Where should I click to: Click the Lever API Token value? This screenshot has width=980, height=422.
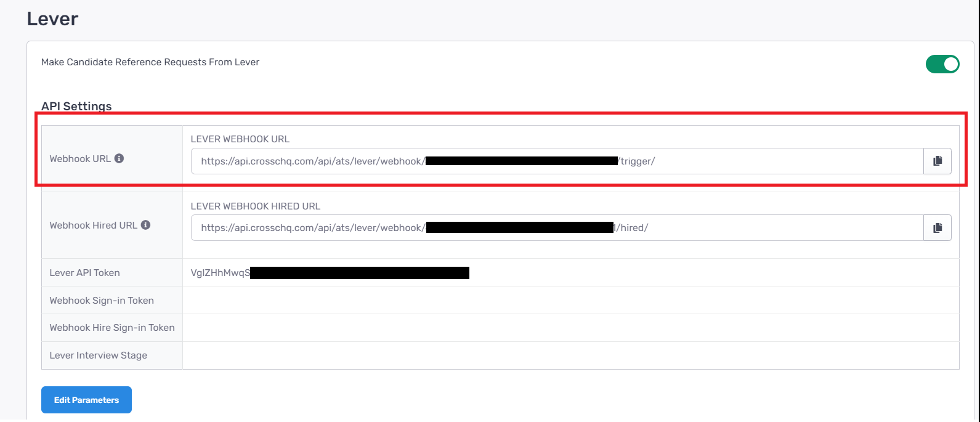(x=330, y=273)
